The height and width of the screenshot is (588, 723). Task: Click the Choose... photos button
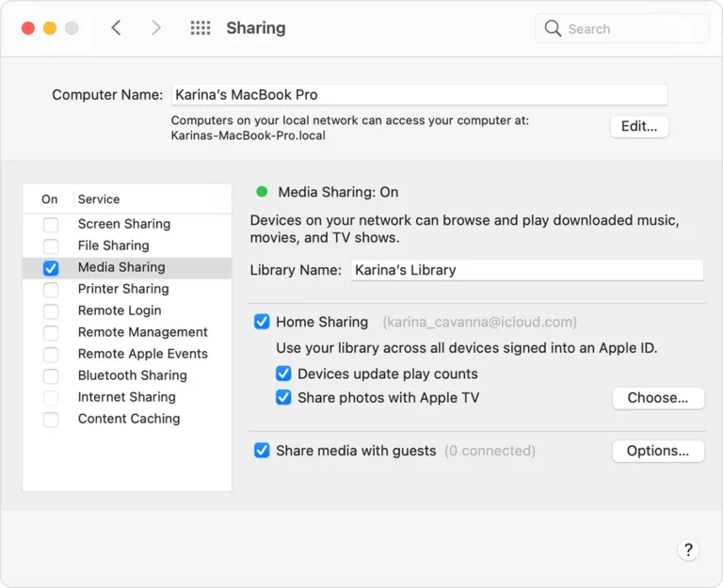(658, 398)
